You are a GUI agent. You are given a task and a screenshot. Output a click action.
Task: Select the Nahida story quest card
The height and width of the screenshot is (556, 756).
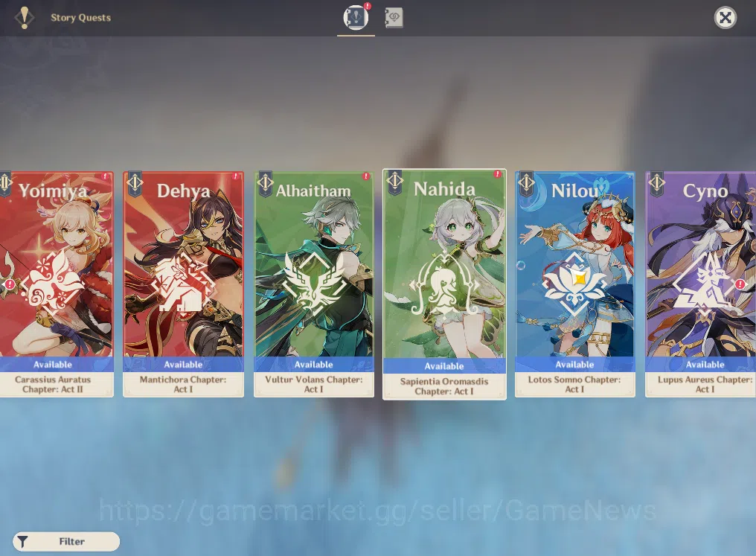[444, 284]
